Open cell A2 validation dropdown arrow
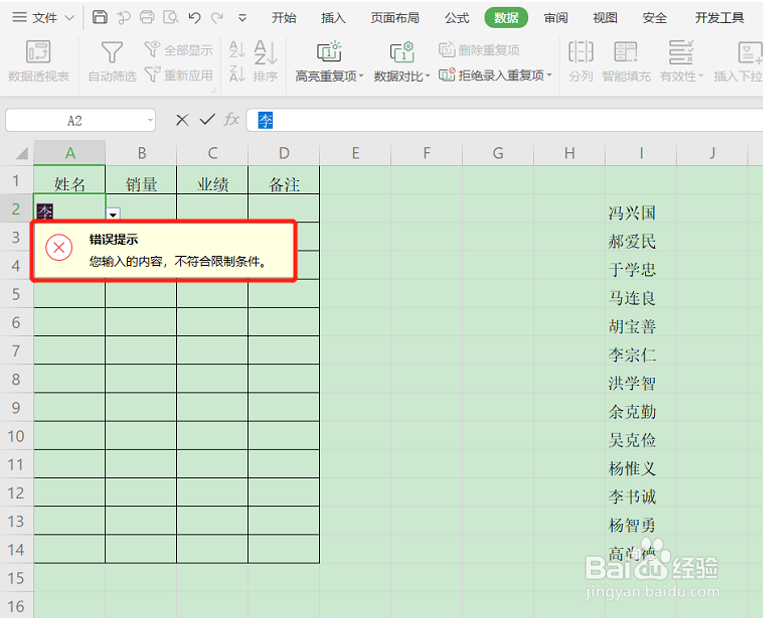The height and width of the screenshot is (618, 763). point(113,214)
